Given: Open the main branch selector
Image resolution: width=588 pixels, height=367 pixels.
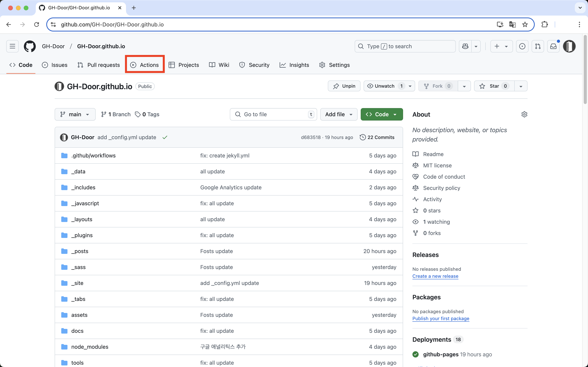Looking at the screenshot, I should 75,114.
